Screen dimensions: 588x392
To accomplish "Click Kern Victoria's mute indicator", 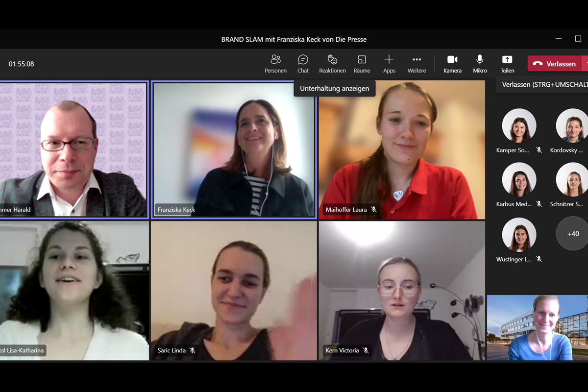I will 367,350.
